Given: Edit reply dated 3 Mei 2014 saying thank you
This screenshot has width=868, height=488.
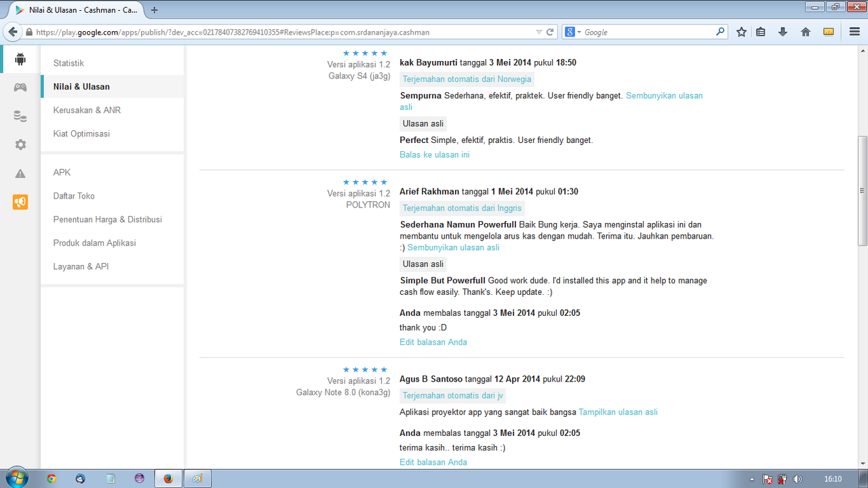Looking at the screenshot, I should coord(433,342).
